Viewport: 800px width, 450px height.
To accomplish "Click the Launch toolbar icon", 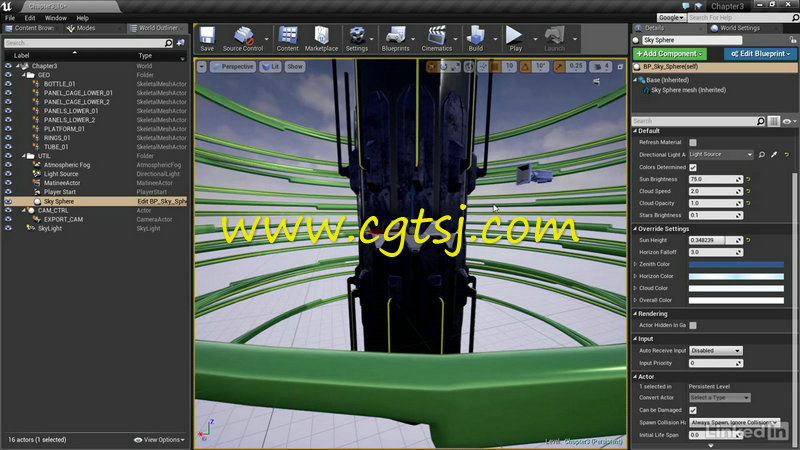I will [554, 39].
